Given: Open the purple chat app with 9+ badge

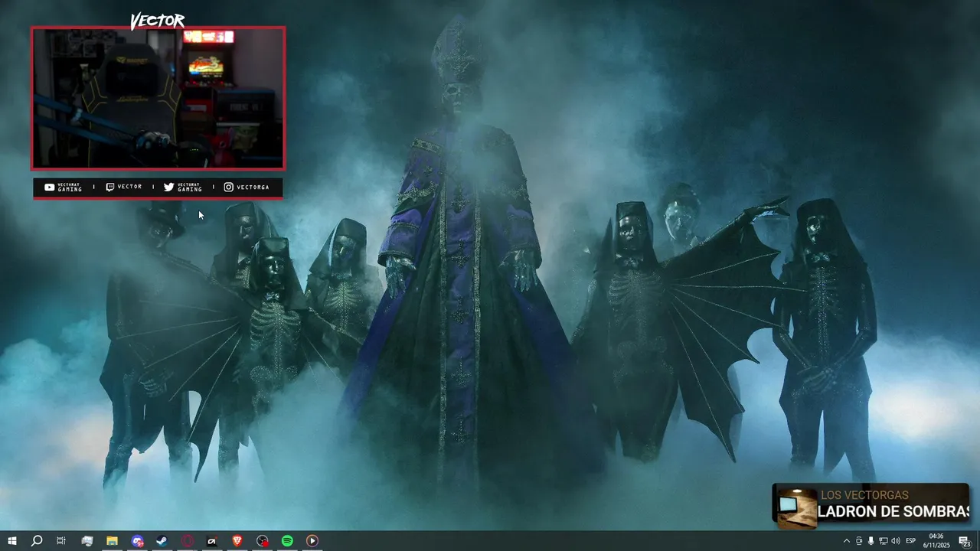Looking at the screenshot, I should click(137, 541).
